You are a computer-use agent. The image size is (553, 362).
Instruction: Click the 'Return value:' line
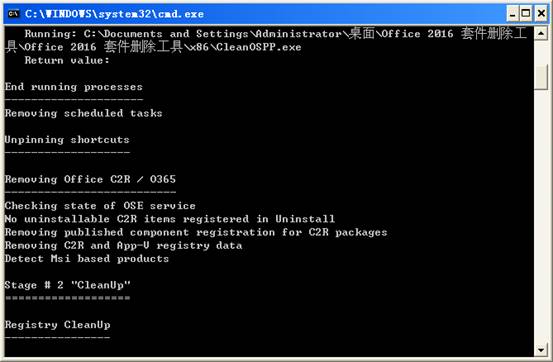pyautogui.click(x=67, y=60)
